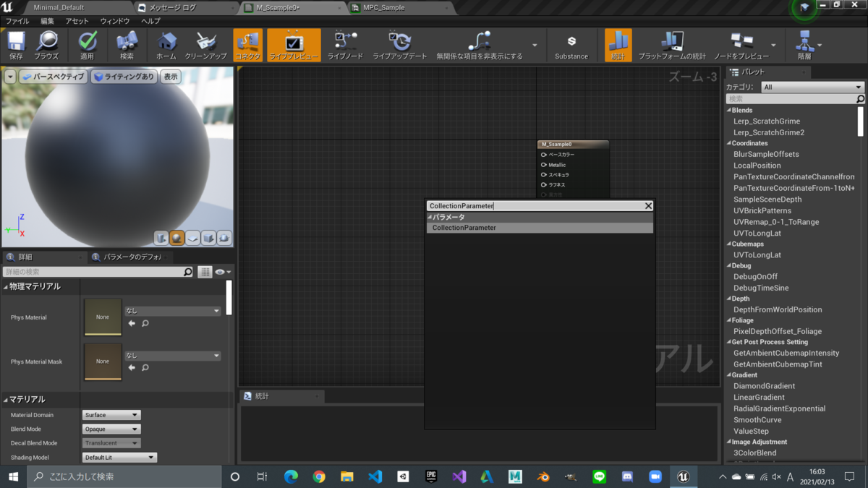Select CollectionParameter in the search results
The height and width of the screenshot is (488, 868).
(540, 228)
